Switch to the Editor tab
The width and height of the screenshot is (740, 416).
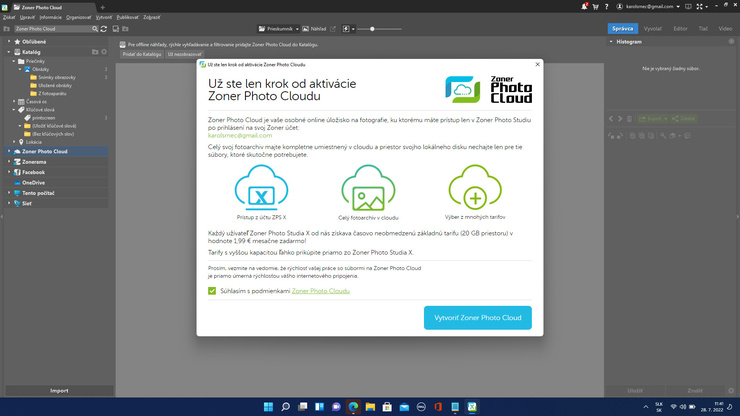pos(680,29)
